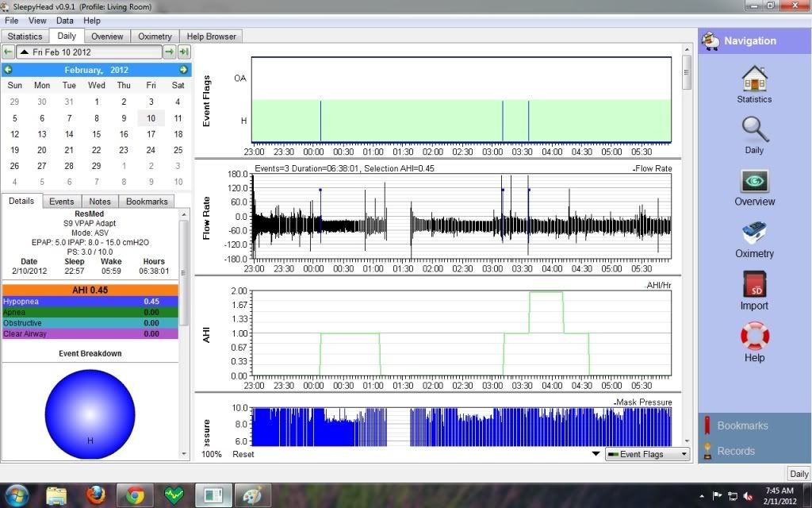Click the teal Obstructive color bar
The width and height of the screenshot is (812, 508).
[90, 323]
